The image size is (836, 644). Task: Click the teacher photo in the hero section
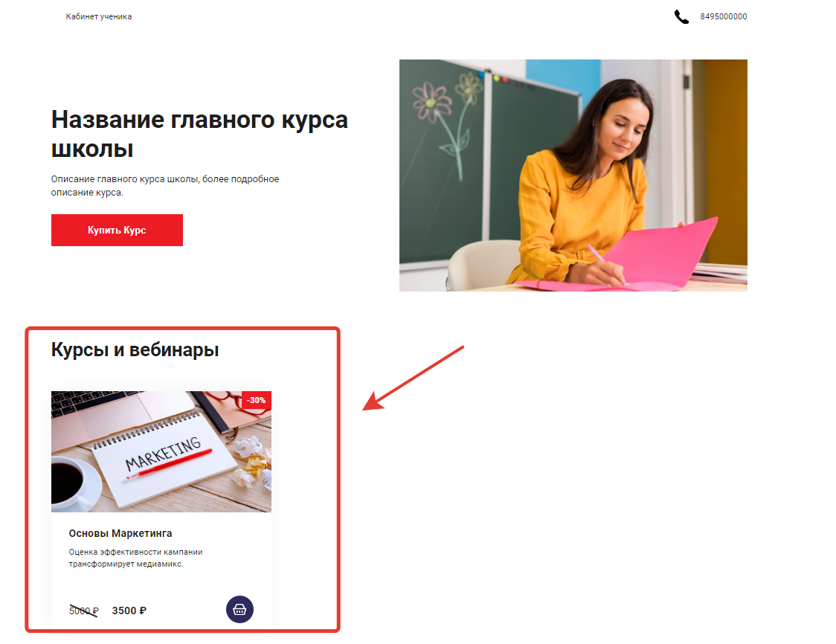[573, 176]
